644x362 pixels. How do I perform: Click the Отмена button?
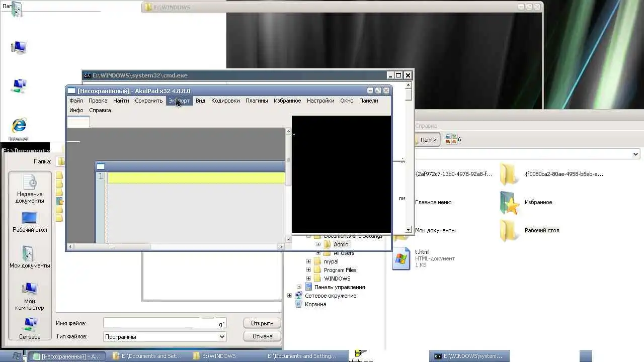[x=262, y=336]
